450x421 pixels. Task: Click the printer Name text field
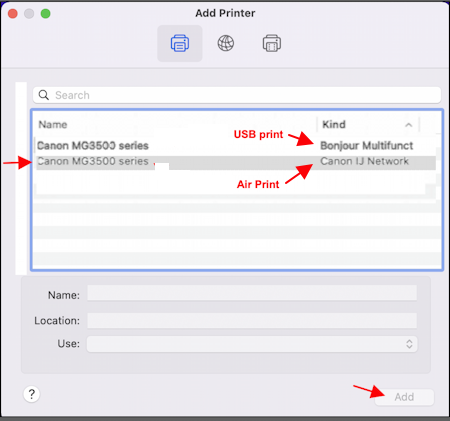[252, 293]
